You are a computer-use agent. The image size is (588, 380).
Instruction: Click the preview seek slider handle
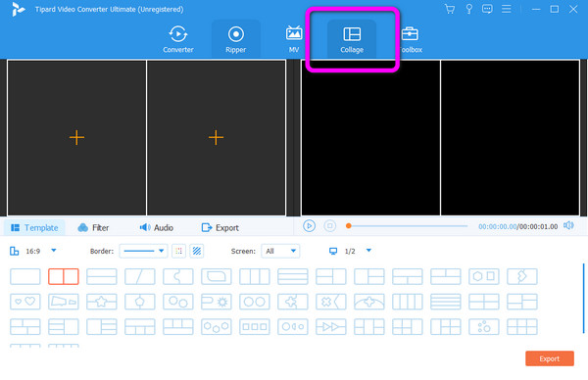348,226
